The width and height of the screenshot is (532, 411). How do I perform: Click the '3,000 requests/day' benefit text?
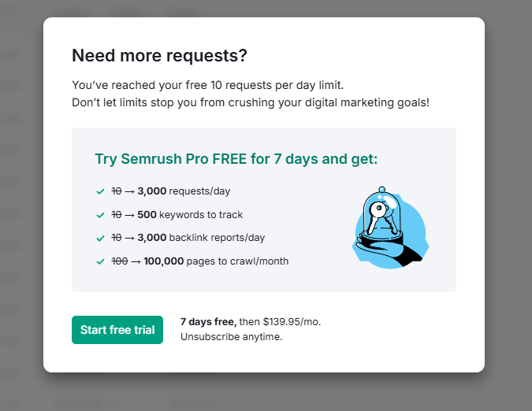tap(184, 191)
